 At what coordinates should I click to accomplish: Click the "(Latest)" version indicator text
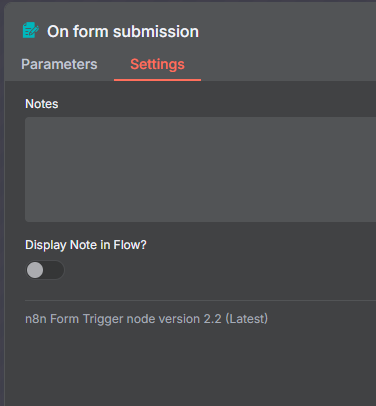(x=247, y=319)
